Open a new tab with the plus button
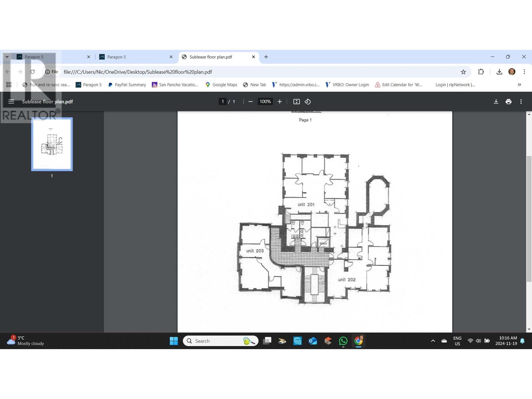 click(266, 57)
